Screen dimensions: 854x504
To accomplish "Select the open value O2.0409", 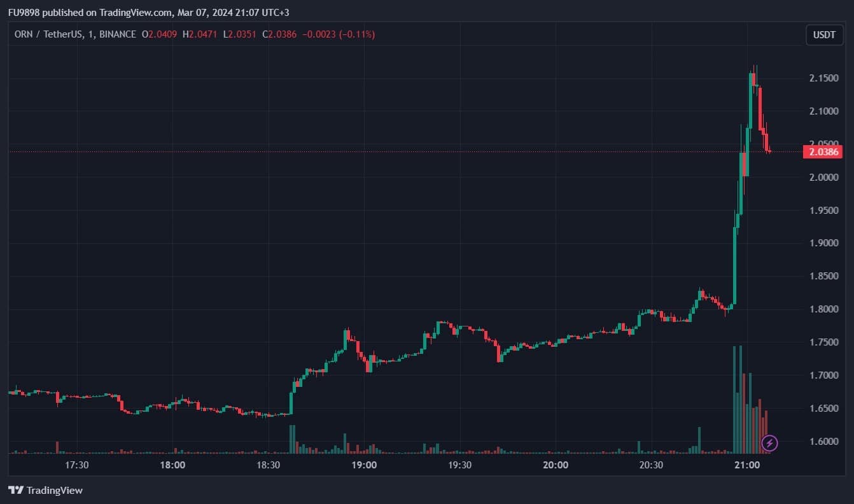I will pyautogui.click(x=159, y=34).
